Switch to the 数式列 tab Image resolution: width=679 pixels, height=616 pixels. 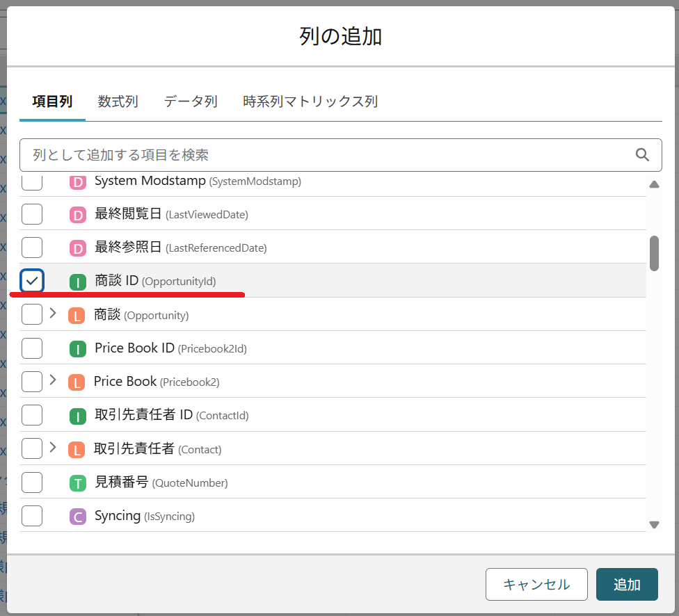(x=118, y=102)
